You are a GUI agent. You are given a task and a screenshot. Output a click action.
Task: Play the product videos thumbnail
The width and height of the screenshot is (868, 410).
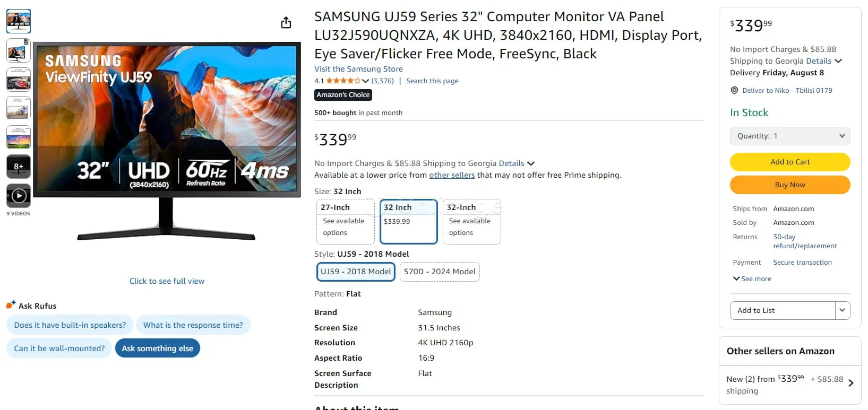click(19, 196)
